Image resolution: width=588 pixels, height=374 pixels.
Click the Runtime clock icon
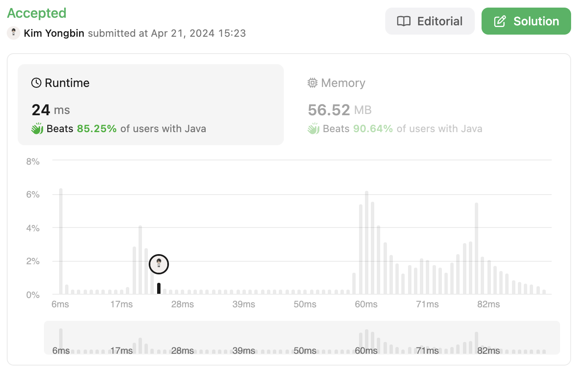[x=36, y=83]
